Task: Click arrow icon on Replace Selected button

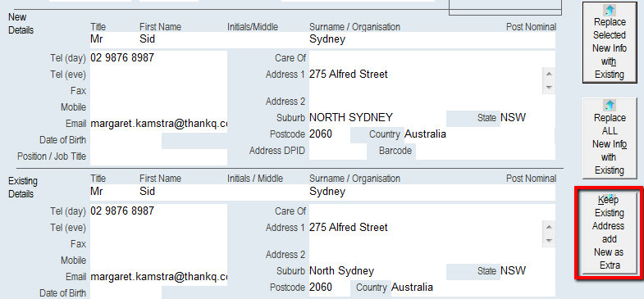Action: click(x=610, y=10)
